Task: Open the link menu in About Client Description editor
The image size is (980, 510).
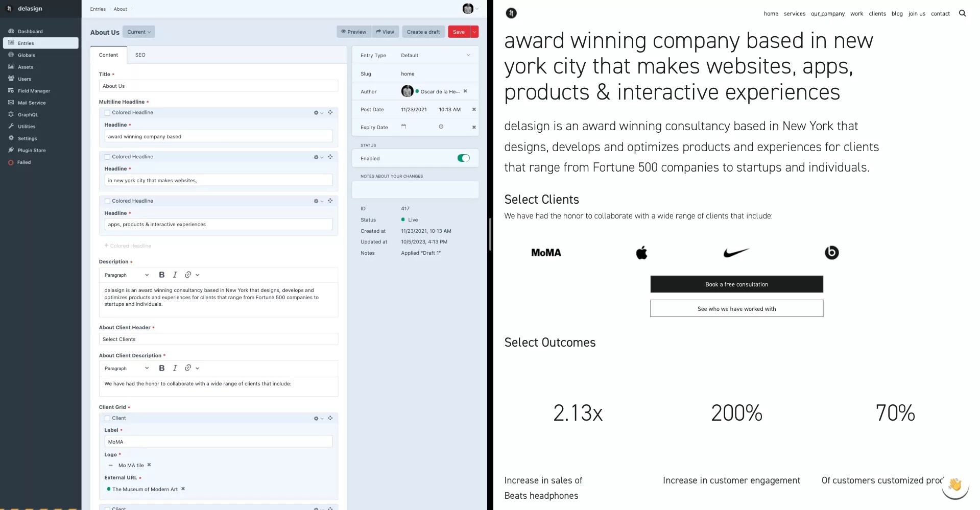Action: [x=192, y=368]
